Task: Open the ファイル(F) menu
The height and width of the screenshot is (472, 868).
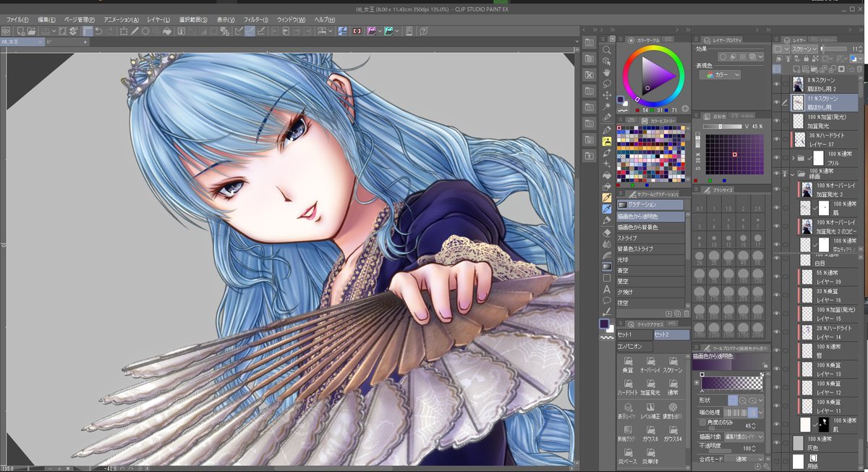Action: [x=17, y=19]
